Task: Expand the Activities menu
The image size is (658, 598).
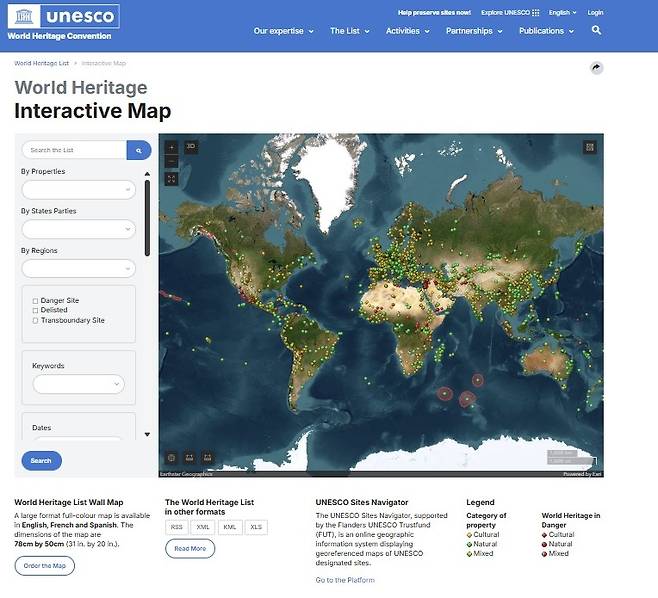Action: tap(407, 31)
